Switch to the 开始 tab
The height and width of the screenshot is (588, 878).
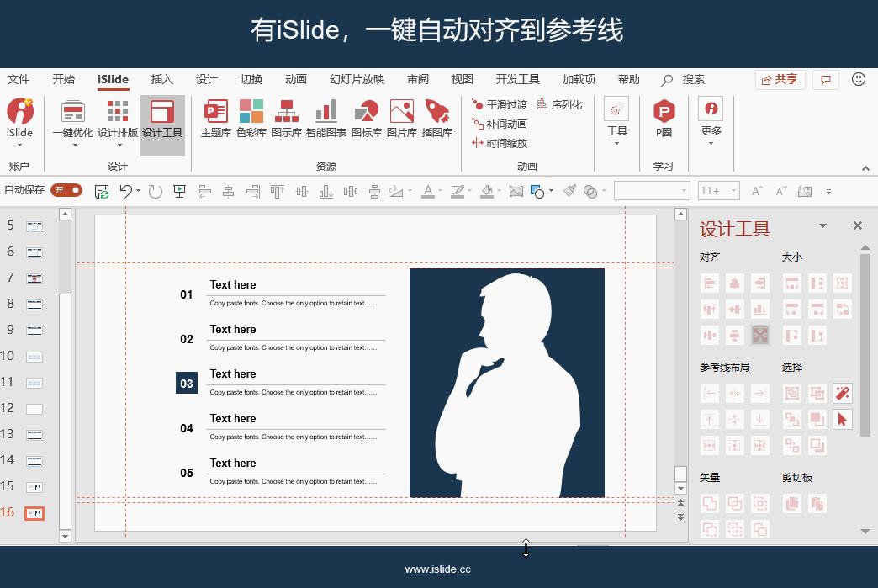tap(63, 80)
